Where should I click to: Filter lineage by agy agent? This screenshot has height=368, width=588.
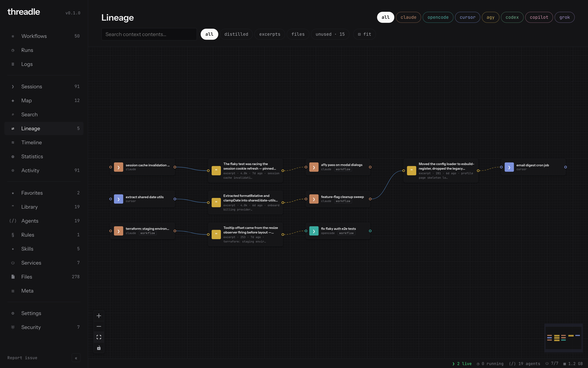(x=490, y=17)
